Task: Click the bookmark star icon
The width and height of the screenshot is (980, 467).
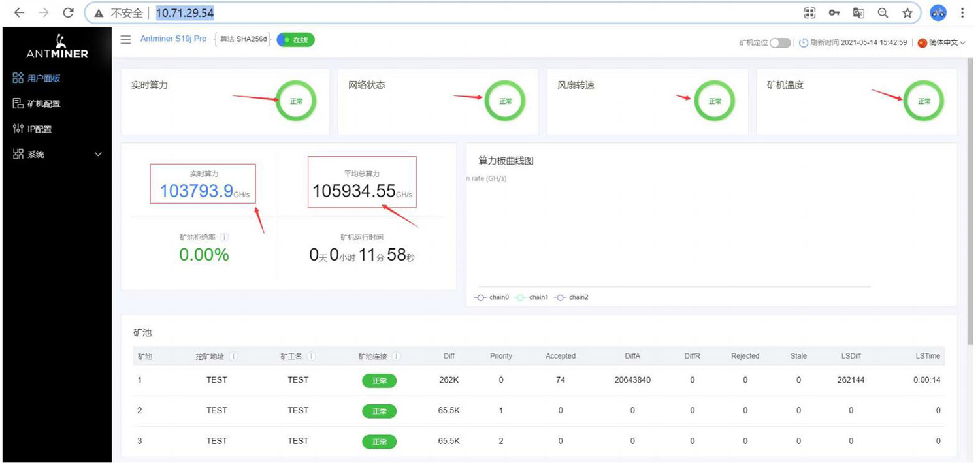Action: (907, 12)
